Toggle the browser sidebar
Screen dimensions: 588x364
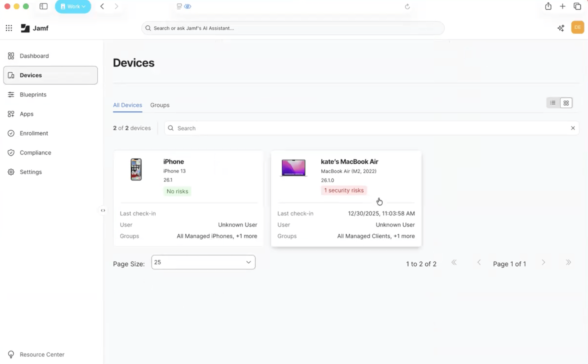[x=44, y=6]
